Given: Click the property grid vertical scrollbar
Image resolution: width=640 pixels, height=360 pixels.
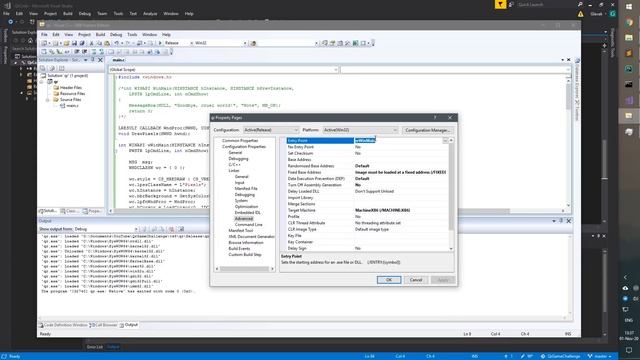Looking at the screenshot, I should 451,194.
